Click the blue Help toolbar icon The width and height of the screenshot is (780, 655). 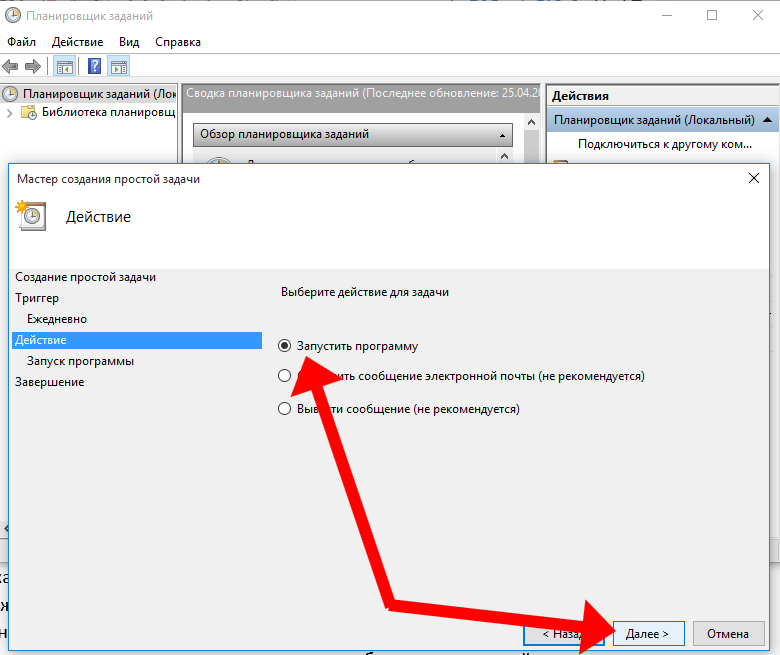coord(94,67)
